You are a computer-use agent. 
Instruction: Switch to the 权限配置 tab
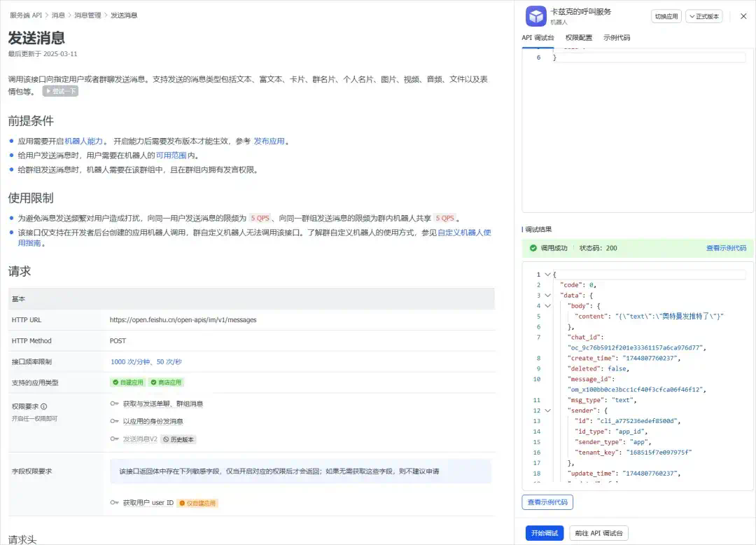tap(579, 38)
